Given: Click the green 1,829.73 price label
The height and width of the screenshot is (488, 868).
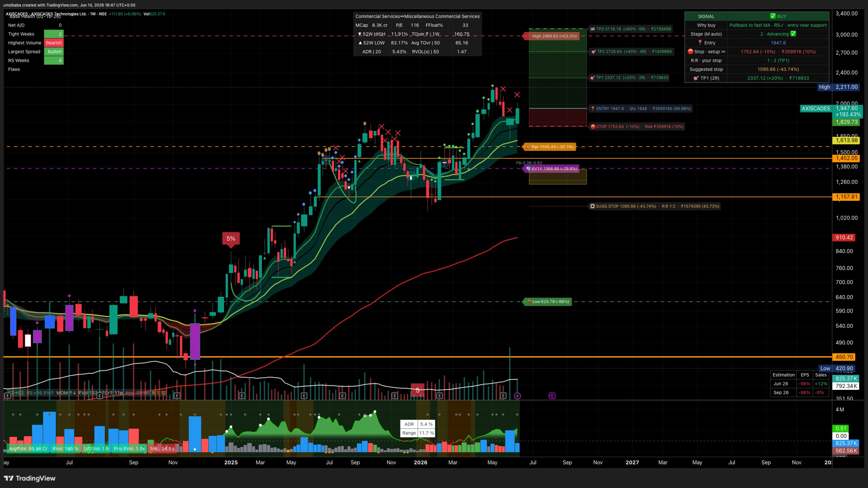Looking at the screenshot, I should pyautogui.click(x=846, y=122).
